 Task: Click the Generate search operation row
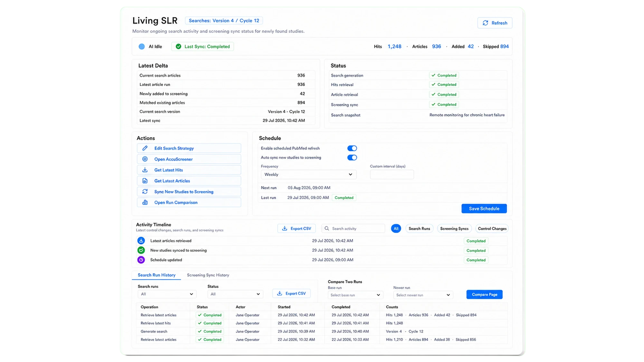(322, 331)
